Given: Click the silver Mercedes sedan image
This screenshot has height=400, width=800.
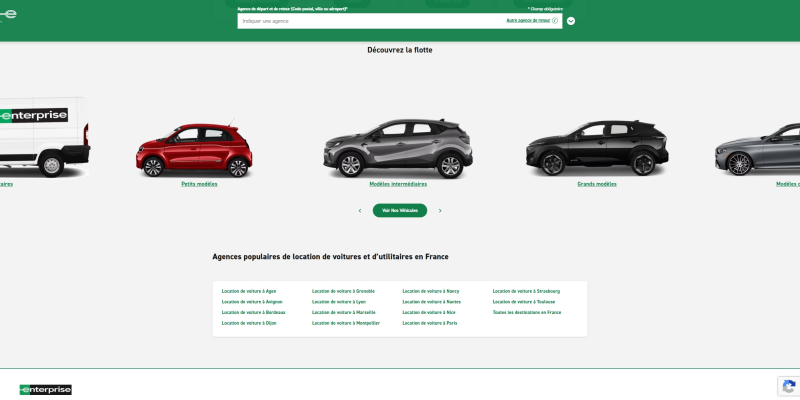Looking at the screenshot, I should [758, 149].
